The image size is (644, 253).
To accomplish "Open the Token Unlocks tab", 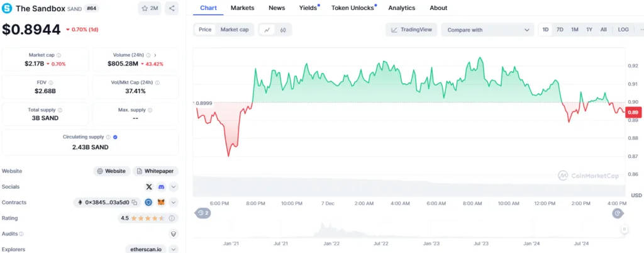I will coord(353,8).
